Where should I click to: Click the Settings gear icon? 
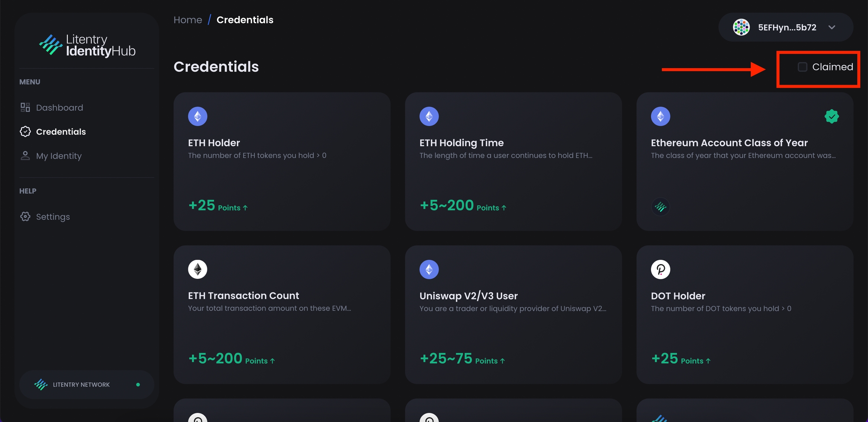pyautogui.click(x=25, y=217)
